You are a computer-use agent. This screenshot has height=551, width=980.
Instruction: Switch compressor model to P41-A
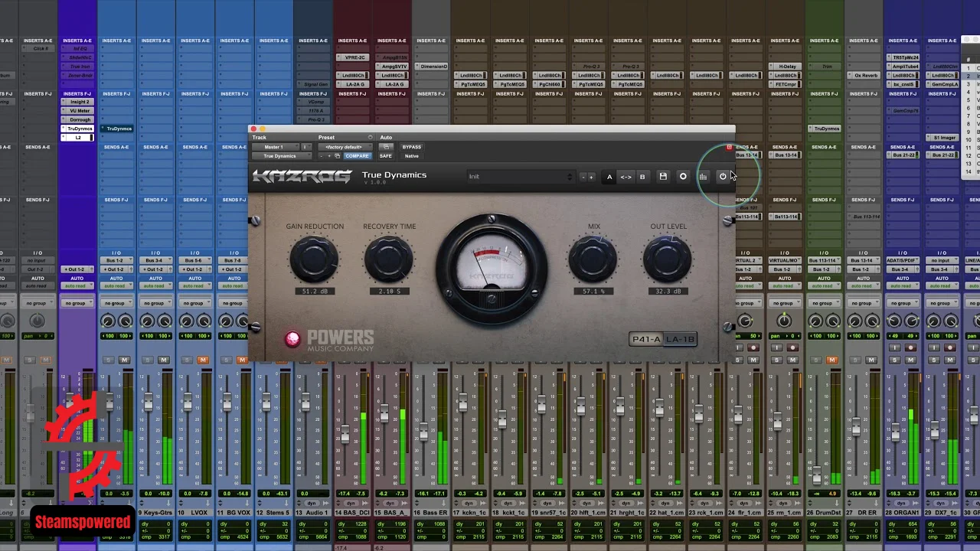click(645, 339)
